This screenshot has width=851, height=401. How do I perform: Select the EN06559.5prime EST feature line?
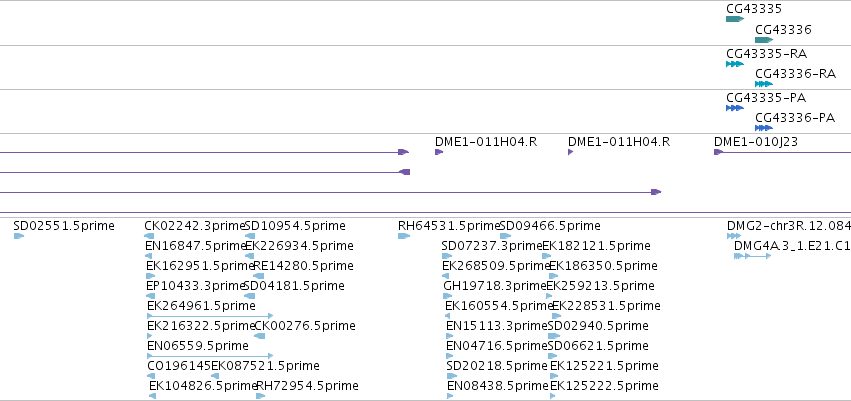tap(210, 356)
